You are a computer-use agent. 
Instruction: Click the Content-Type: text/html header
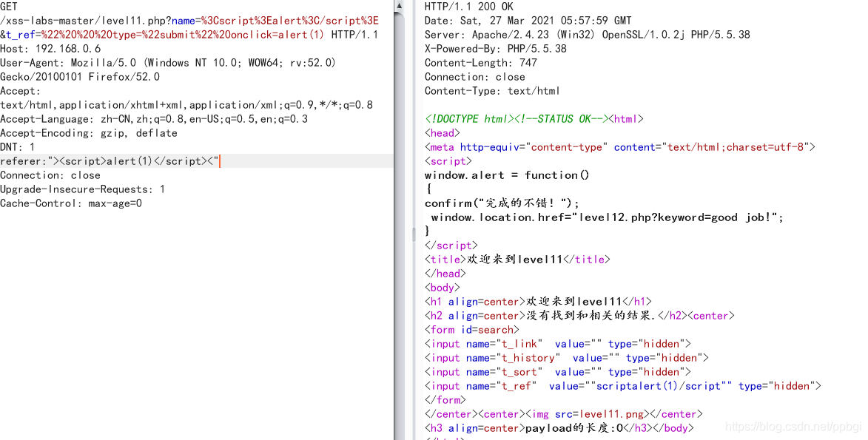coord(492,91)
